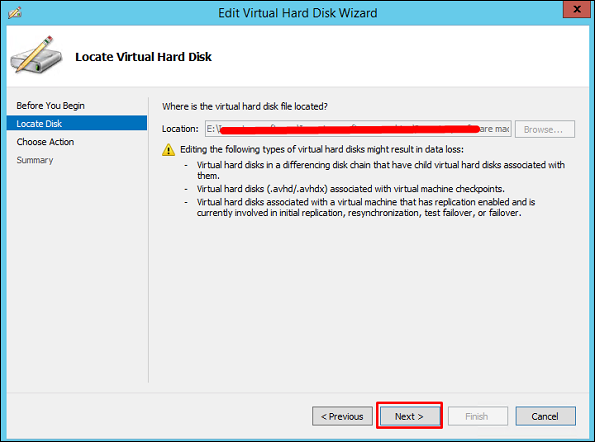
Task: Select the Locate Disk step in sidebar
Action: 77,123
